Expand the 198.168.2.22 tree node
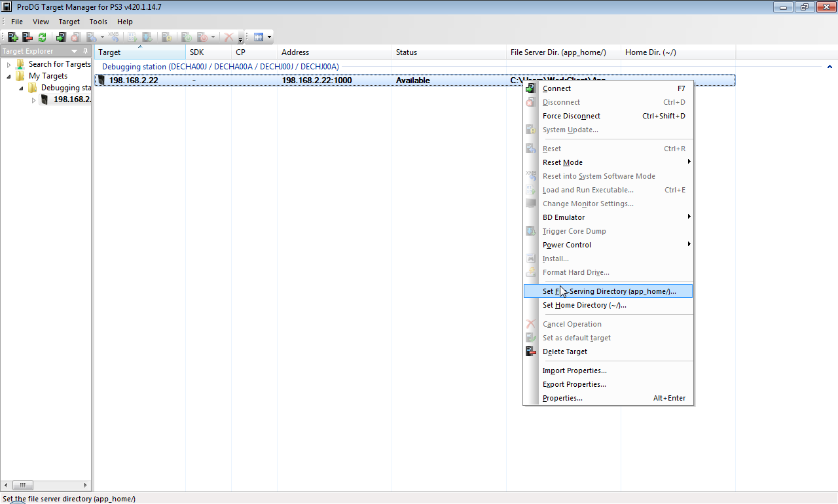 click(x=33, y=100)
